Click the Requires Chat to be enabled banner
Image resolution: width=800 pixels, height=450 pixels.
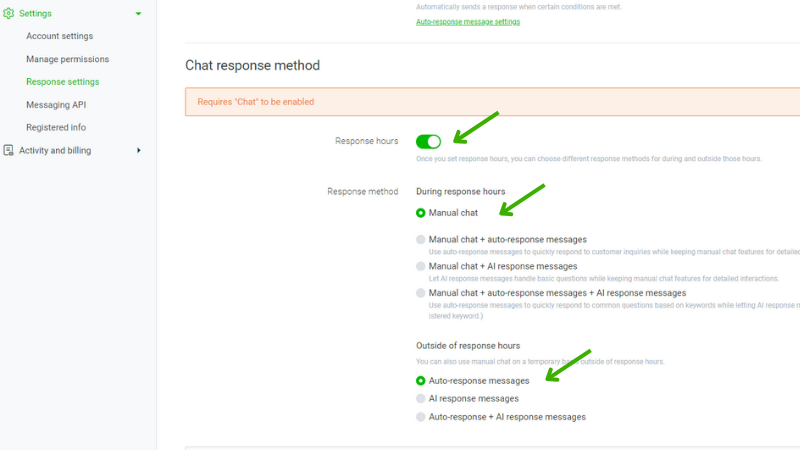[492, 102]
